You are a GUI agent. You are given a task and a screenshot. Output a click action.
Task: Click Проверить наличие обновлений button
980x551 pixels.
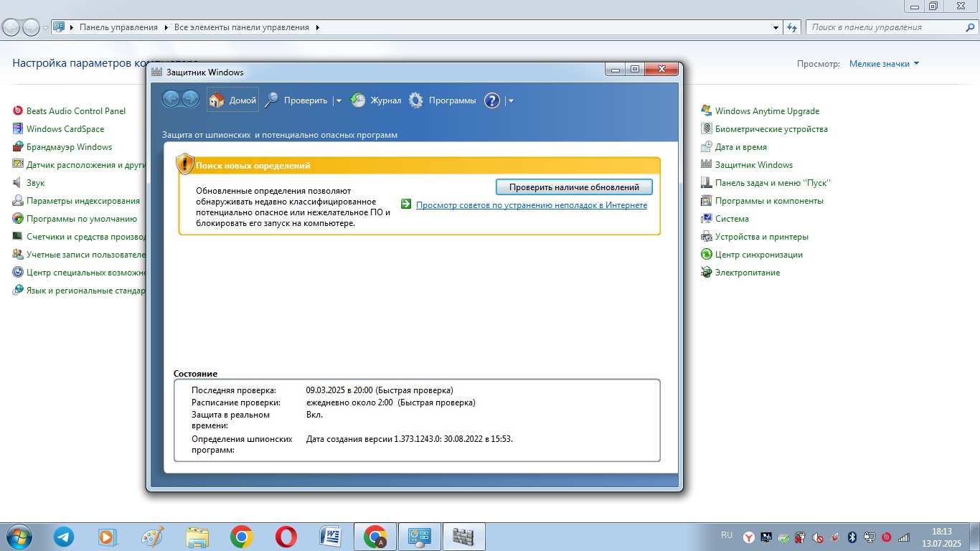click(x=574, y=187)
